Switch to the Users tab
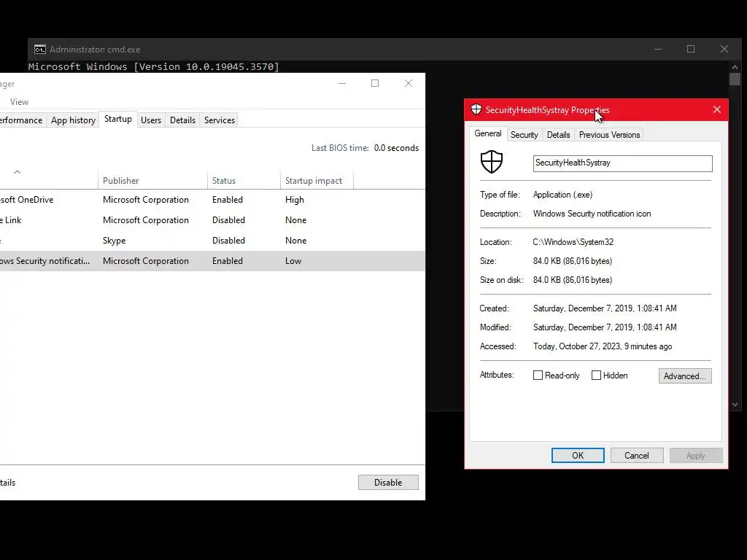The height and width of the screenshot is (560, 747). pos(150,120)
